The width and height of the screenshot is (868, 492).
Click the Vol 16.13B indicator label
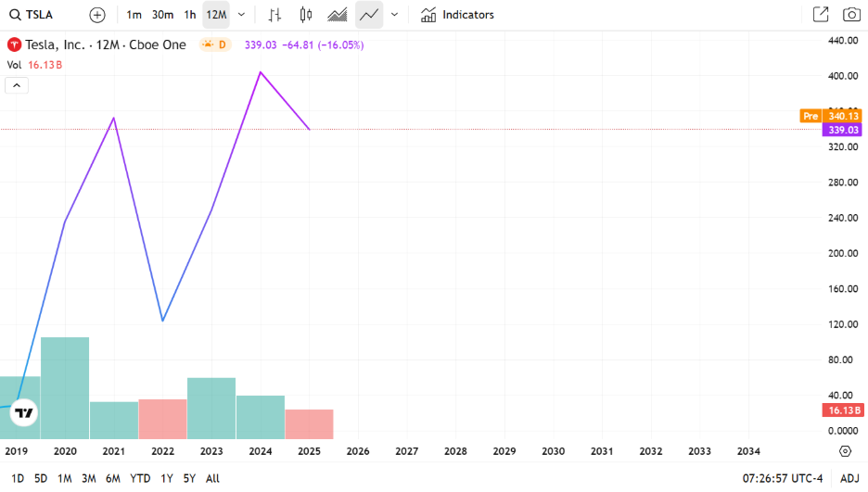coord(34,65)
